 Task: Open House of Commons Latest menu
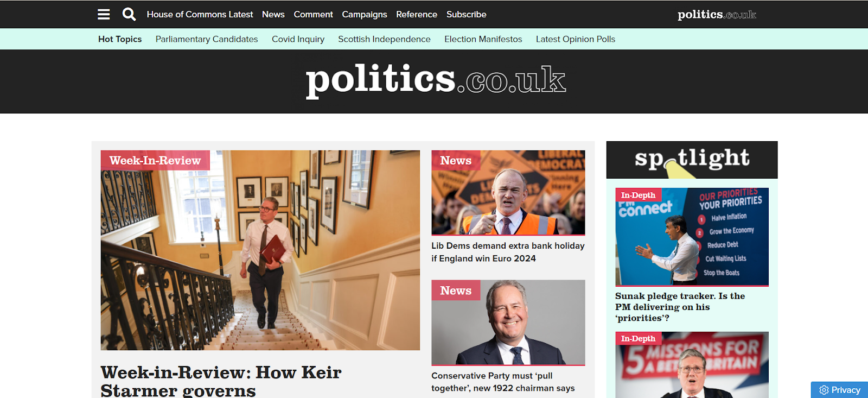click(x=200, y=14)
